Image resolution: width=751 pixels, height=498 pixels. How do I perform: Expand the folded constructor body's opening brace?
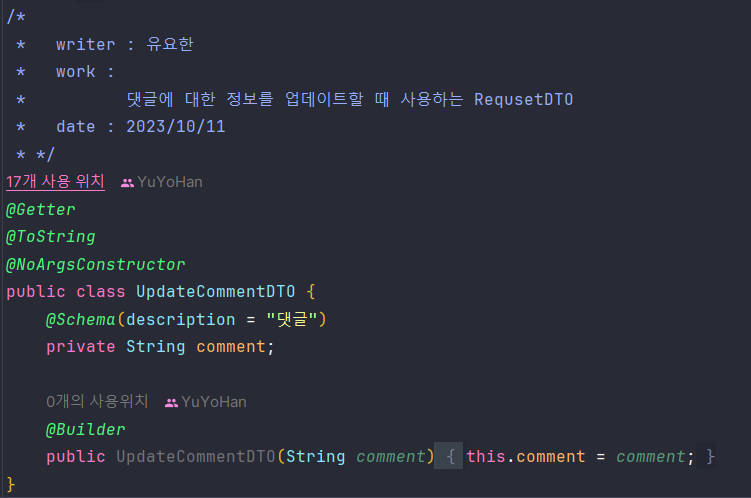(450, 456)
